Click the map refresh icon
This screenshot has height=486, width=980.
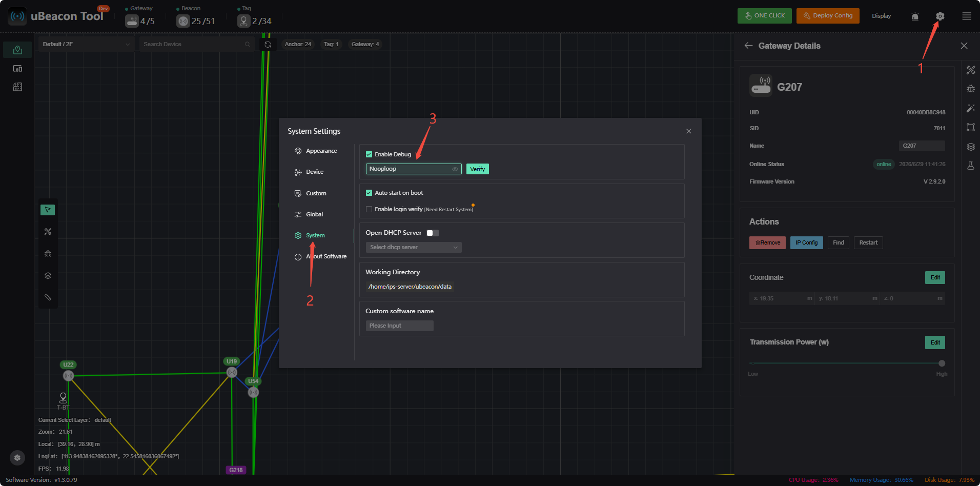[x=268, y=45]
